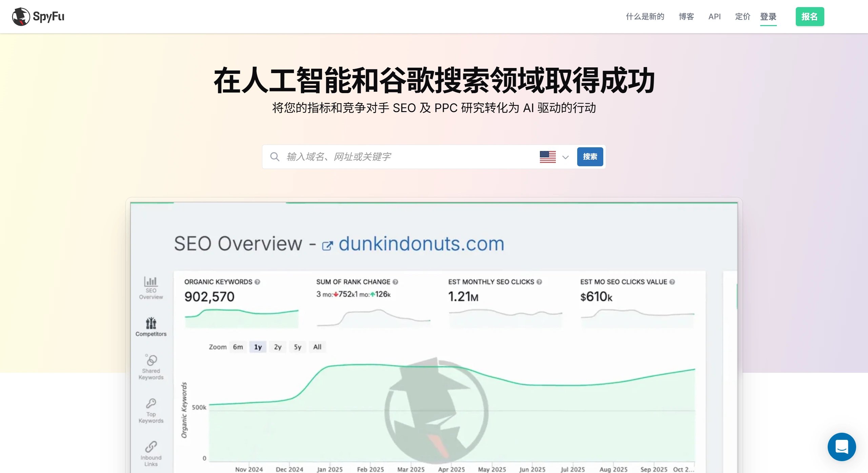
Task: Open the Shared Keywords sidebar icon
Action: pos(151,360)
